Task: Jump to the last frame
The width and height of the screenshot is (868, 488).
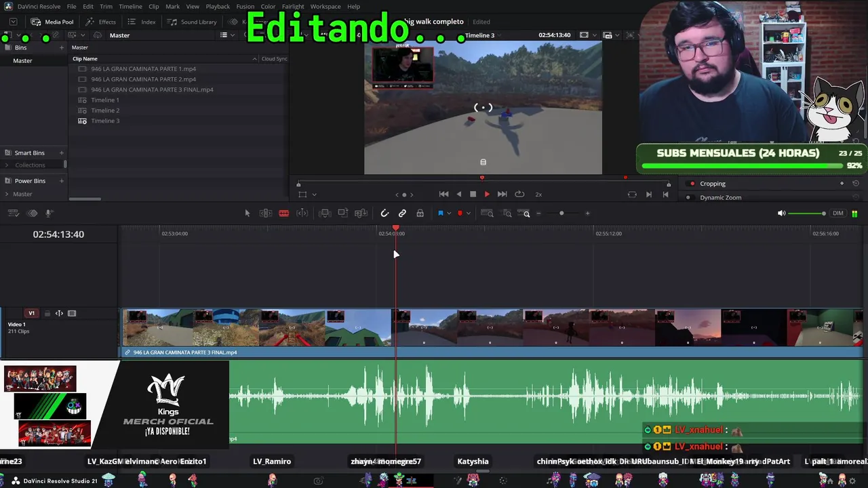Action: (x=502, y=195)
